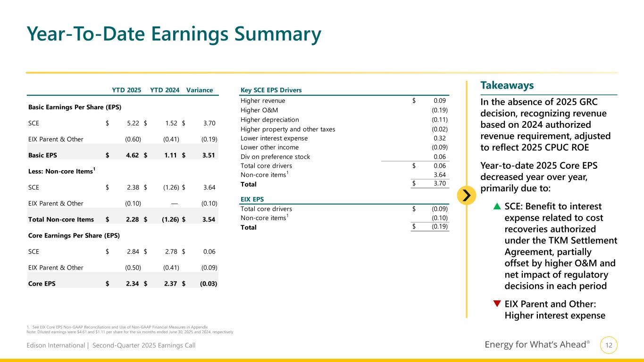Click the red down triangle beside EIX Parent takeaway
Image resolution: width=644 pixels, height=362 pixels.
point(497,304)
